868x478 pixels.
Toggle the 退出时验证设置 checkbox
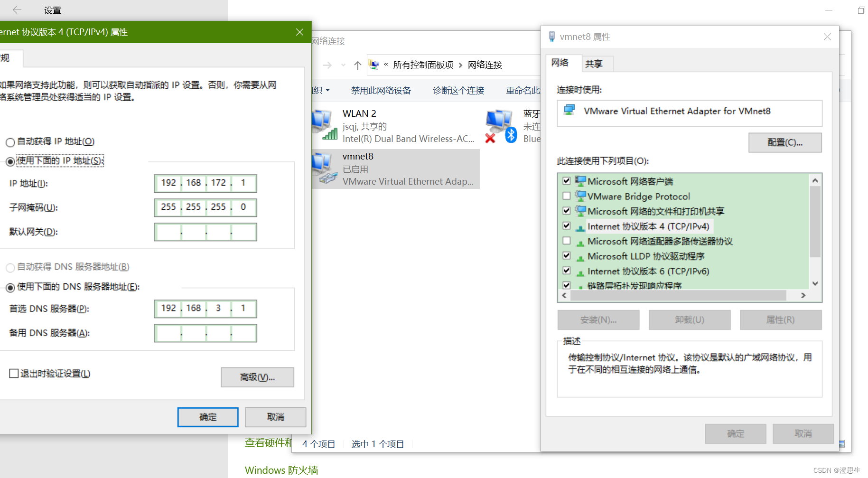[x=14, y=374]
